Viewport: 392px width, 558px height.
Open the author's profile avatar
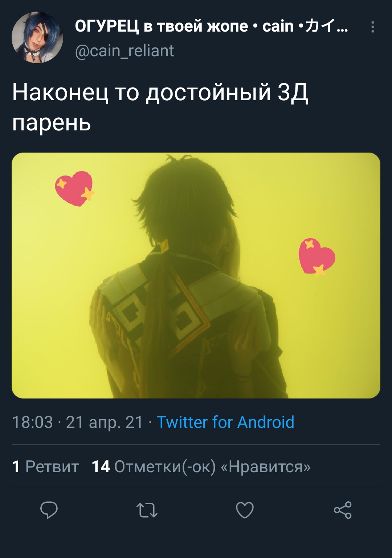(x=37, y=37)
